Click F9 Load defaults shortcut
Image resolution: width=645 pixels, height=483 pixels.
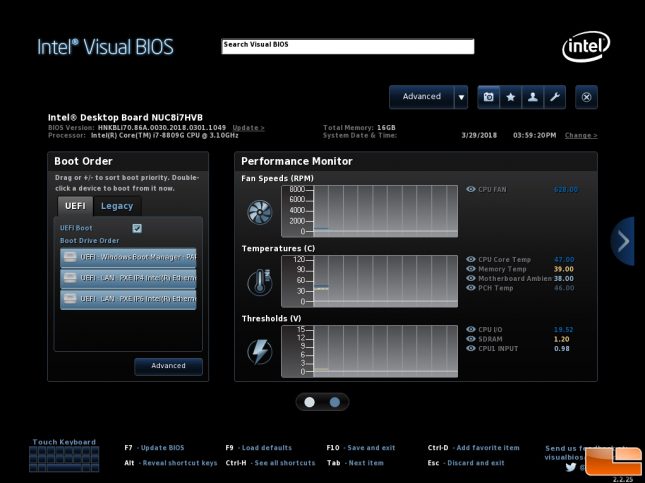(x=258, y=448)
